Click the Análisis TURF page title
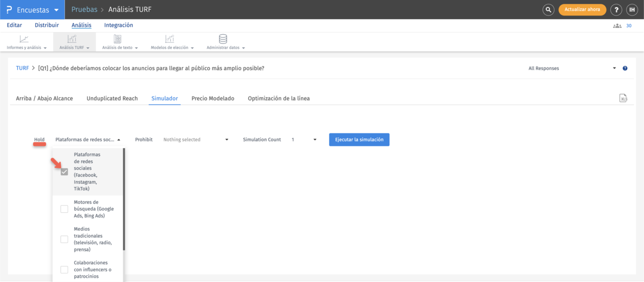This screenshot has width=644, height=282. [130, 10]
